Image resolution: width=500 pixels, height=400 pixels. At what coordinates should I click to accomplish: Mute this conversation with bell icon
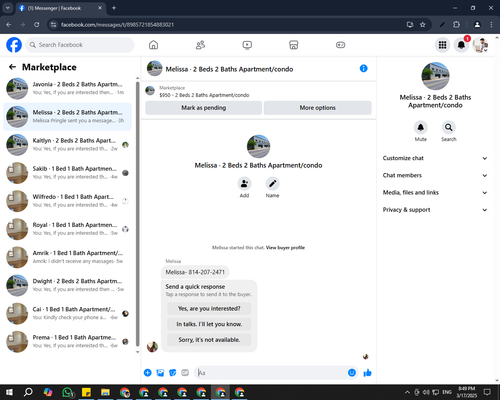[x=421, y=127]
